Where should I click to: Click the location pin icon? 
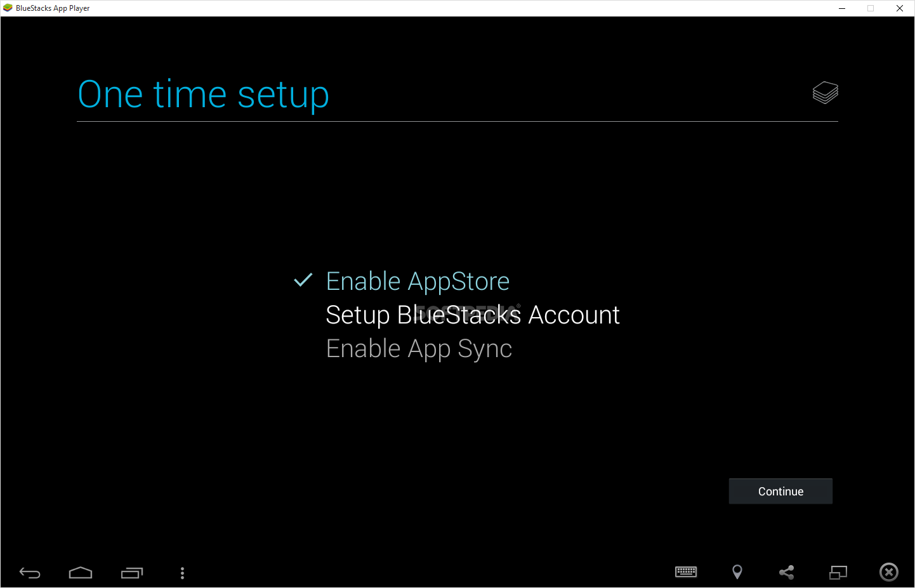(x=737, y=572)
